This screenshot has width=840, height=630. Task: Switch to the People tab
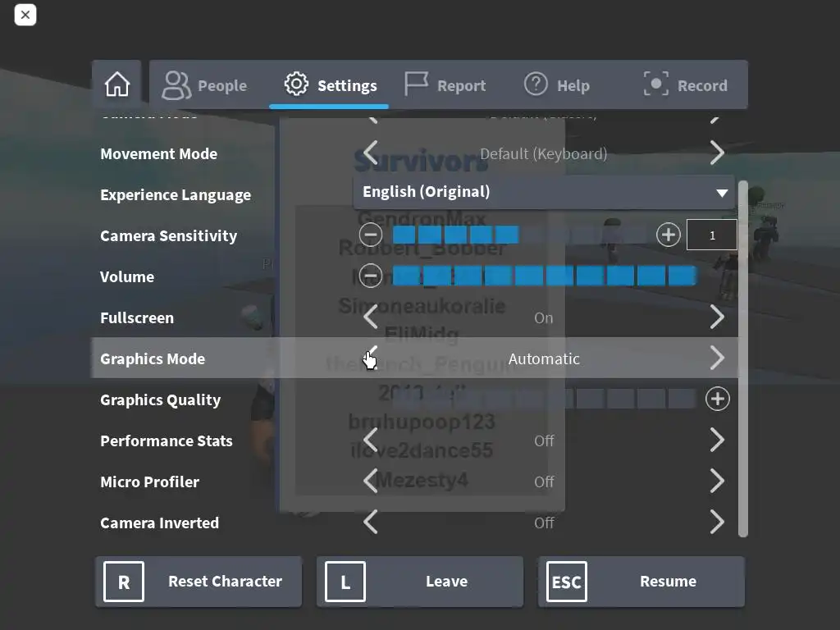(205, 85)
